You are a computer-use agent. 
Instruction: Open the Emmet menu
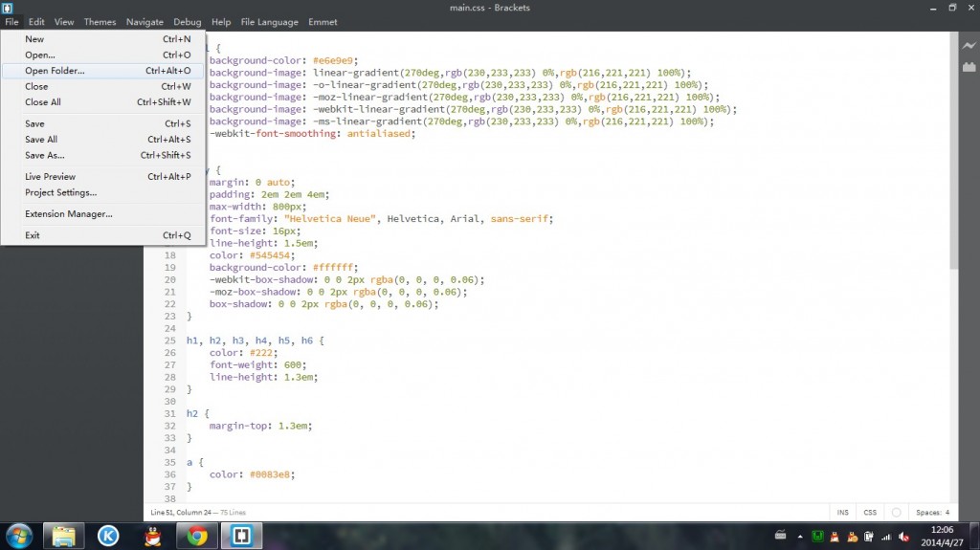(323, 22)
